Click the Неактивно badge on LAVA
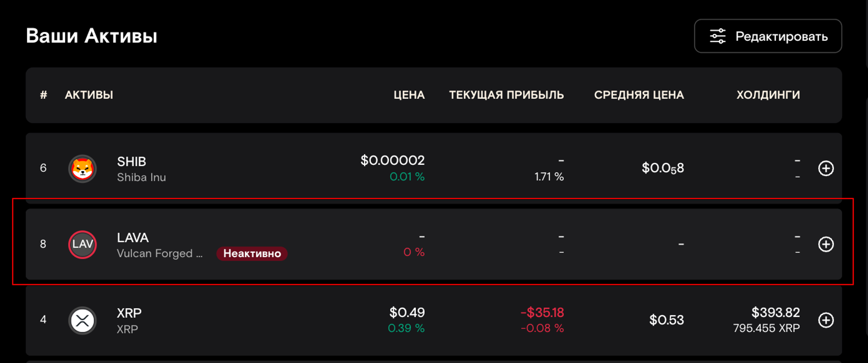This screenshot has width=868, height=363. (x=252, y=254)
